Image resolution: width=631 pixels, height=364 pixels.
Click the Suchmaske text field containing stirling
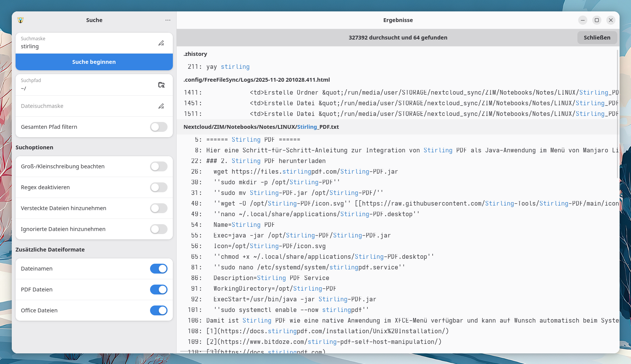pyautogui.click(x=84, y=46)
